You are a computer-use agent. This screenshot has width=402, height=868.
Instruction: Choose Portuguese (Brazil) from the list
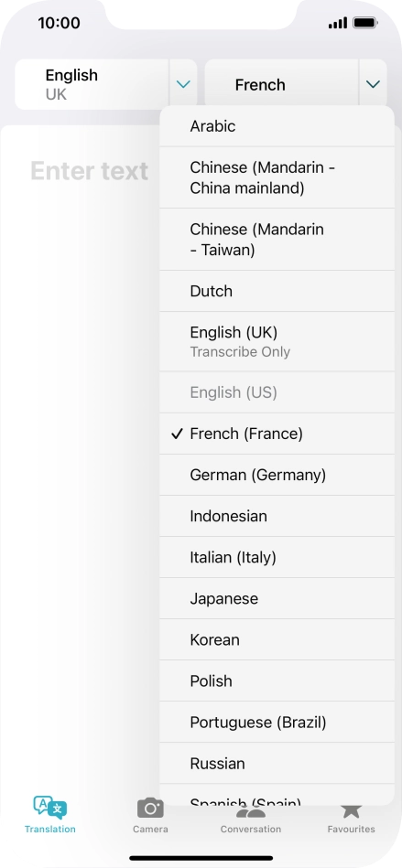(x=277, y=722)
